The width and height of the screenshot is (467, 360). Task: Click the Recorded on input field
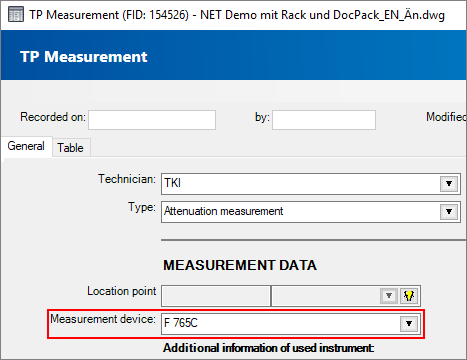click(152, 120)
